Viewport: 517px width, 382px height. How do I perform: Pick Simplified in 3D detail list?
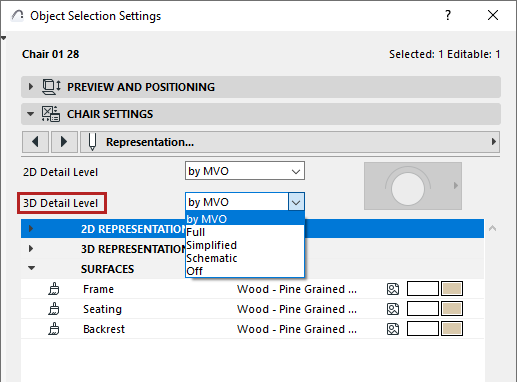point(245,245)
